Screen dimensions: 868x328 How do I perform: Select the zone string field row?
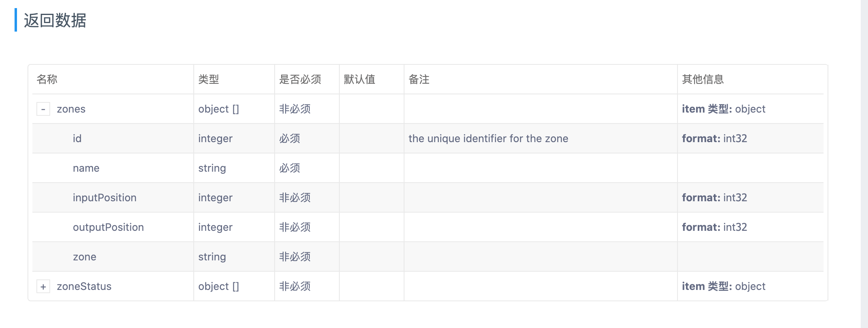click(x=85, y=256)
